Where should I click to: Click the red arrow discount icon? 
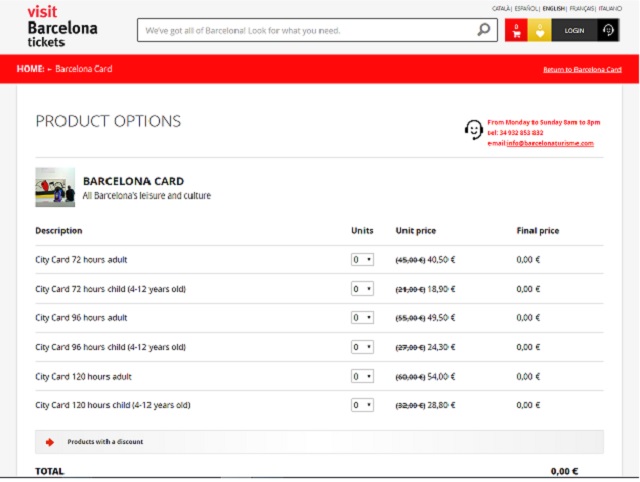[49, 442]
